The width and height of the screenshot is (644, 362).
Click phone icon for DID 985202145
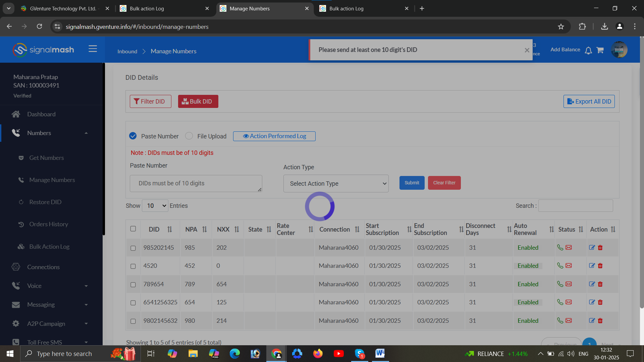point(560,247)
